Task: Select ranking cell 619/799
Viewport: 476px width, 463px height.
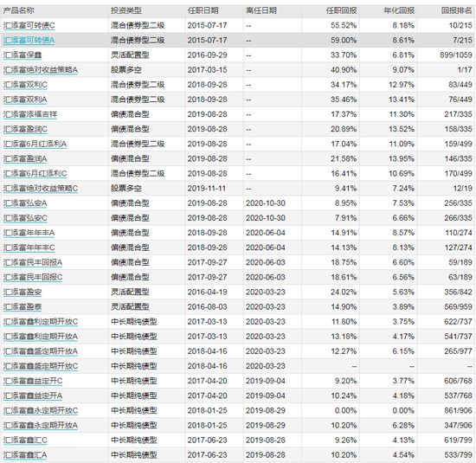Action: coord(459,440)
